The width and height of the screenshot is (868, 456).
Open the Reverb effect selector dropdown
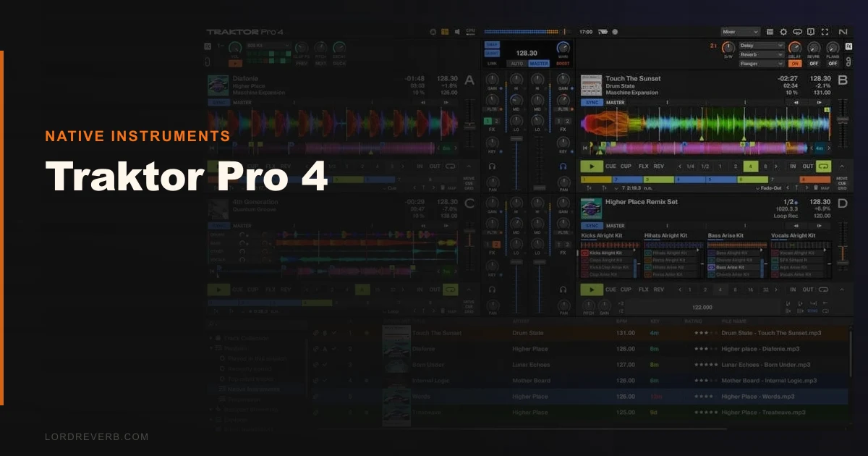click(x=762, y=54)
